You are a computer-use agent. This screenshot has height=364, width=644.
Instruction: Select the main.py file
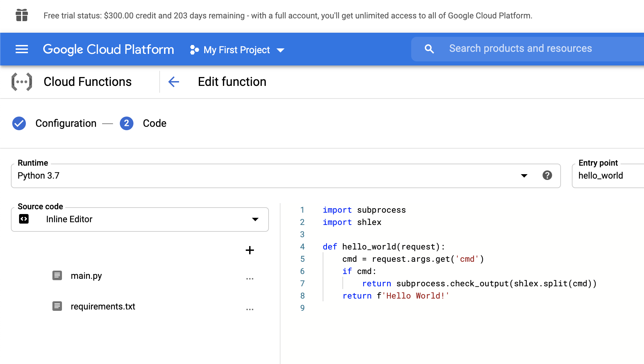pyautogui.click(x=86, y=276)
